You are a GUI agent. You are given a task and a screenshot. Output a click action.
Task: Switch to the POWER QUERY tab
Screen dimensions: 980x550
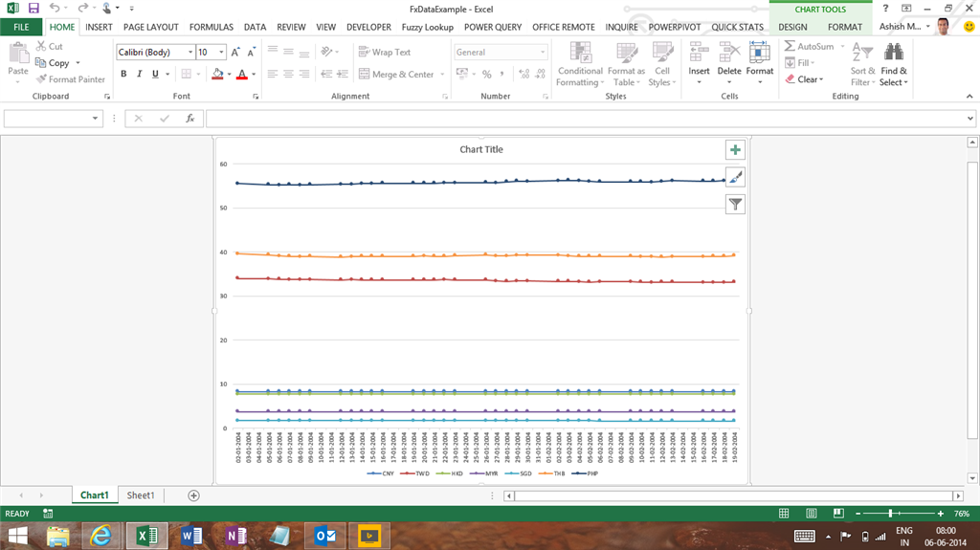point(493,27)
